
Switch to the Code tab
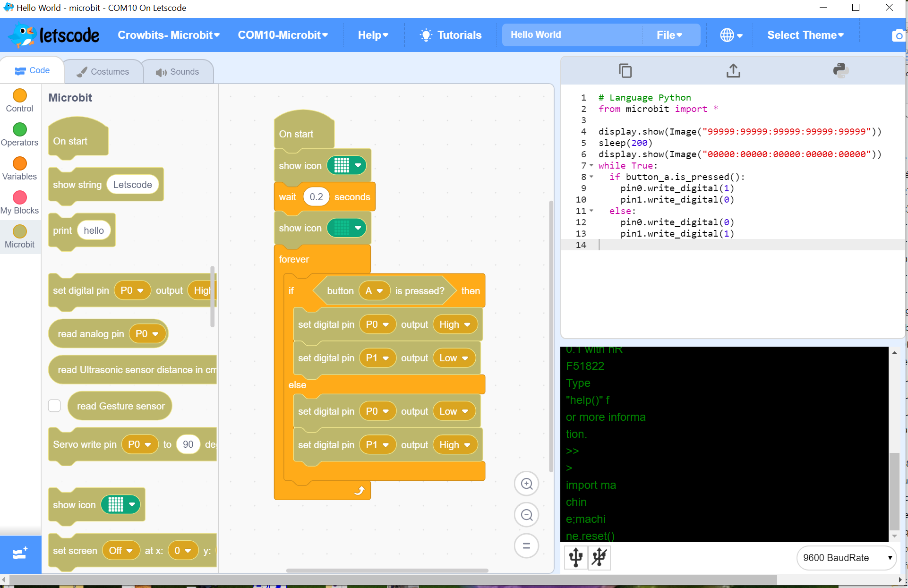pos(32,70)
